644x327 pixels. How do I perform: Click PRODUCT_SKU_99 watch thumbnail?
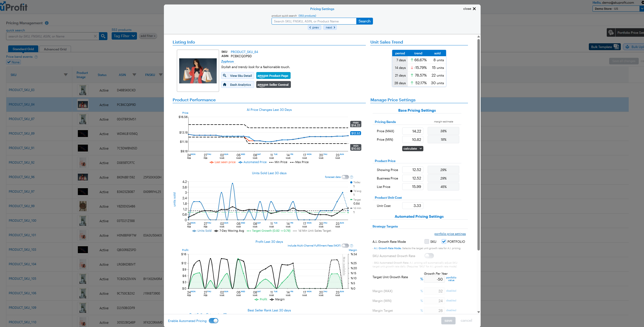pyautogui.click(x=83, y=206)
